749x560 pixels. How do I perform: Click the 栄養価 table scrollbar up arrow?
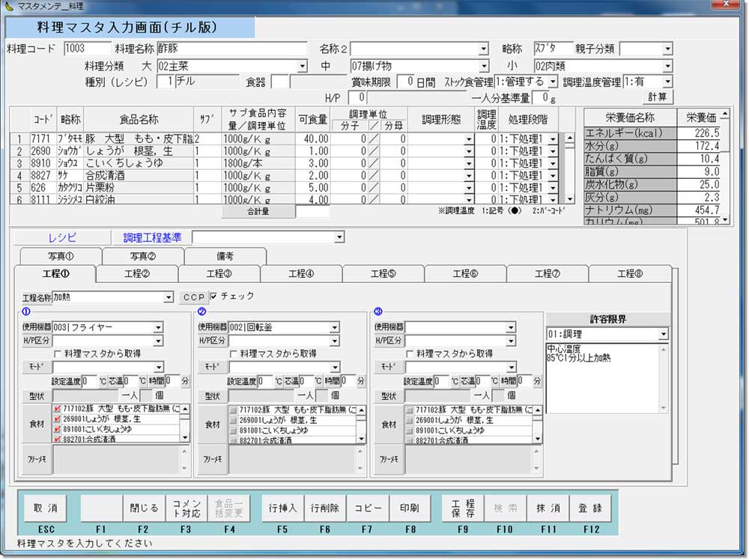coord(725,114)
